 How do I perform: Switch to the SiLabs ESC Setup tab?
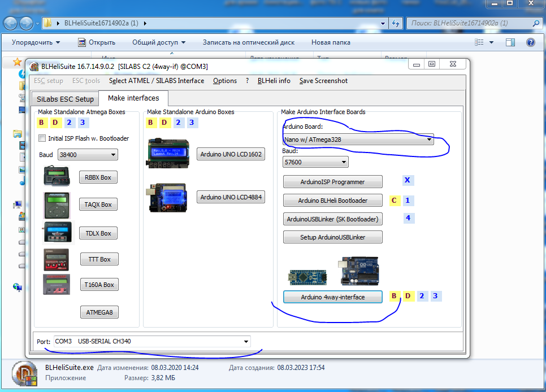(66, 99)
